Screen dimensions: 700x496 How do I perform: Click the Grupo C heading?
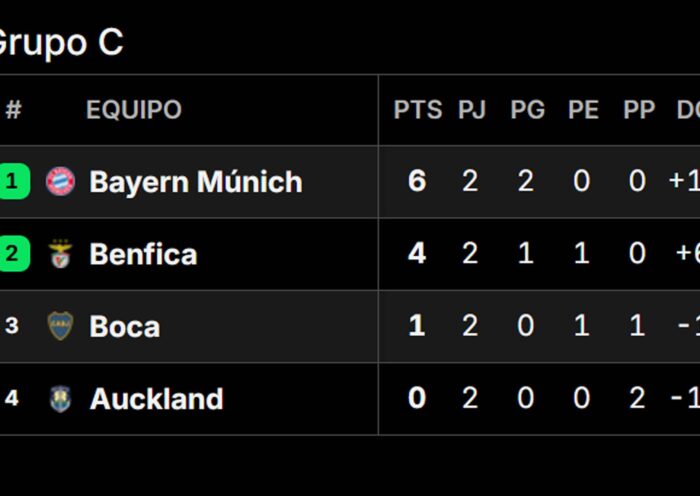[60, 43]
